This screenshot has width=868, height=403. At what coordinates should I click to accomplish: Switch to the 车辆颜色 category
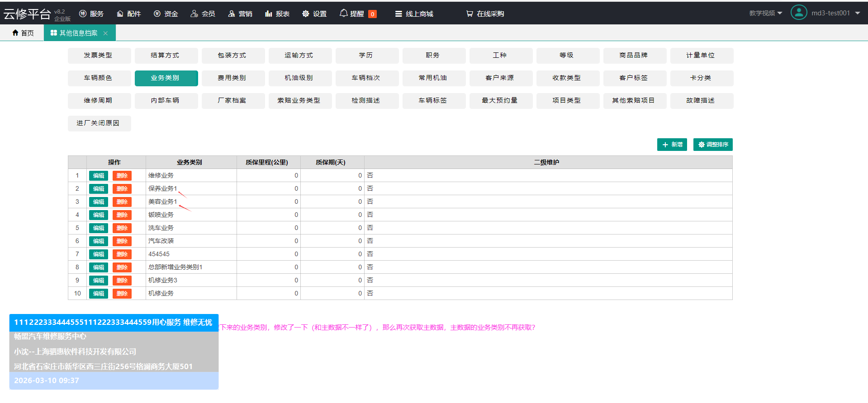coord(98,78)
